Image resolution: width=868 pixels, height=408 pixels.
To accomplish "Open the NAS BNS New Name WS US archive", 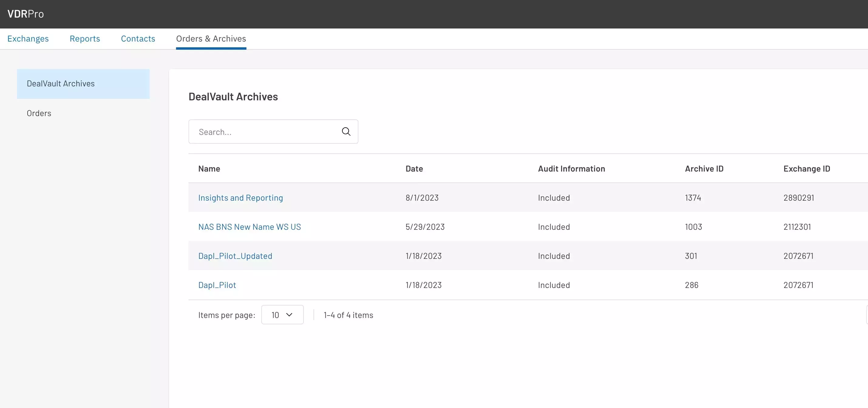I will pos(249,227).
